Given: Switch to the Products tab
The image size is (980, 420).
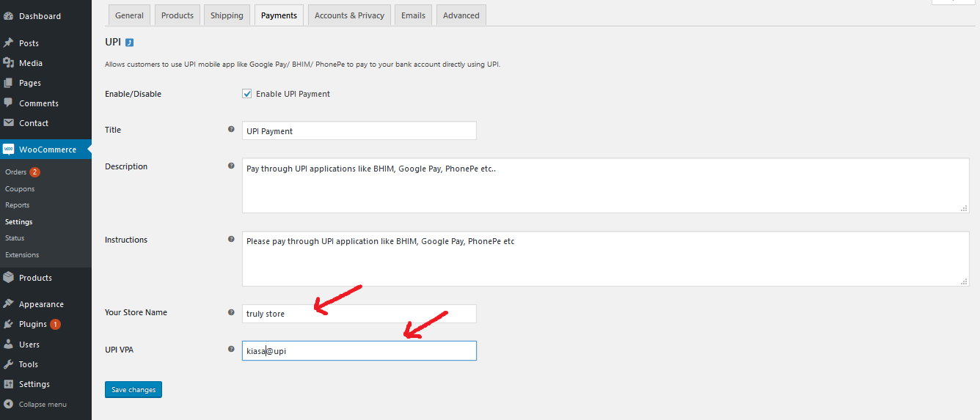Looking at the screenshot, I should (178, 15).
